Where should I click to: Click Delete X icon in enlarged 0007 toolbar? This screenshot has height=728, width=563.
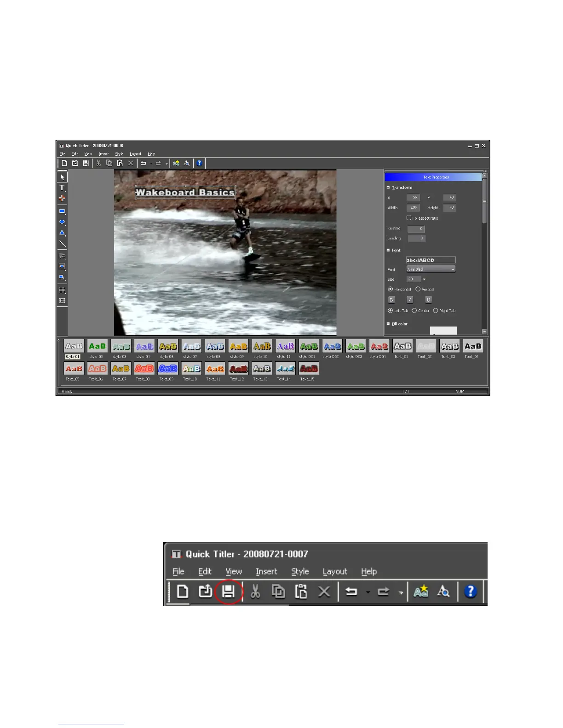click(x=324, y=591)
